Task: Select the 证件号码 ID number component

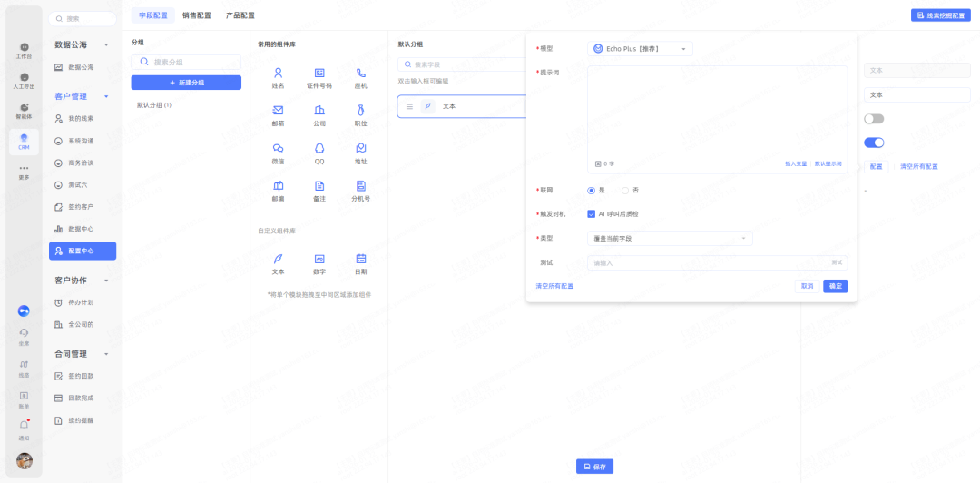Action: [x=319, y=73]
